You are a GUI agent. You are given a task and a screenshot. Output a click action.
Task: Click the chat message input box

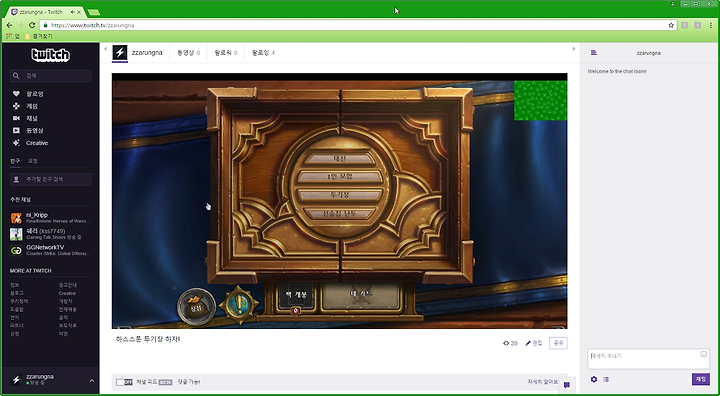pyautogui.click(x=648, y=359)
